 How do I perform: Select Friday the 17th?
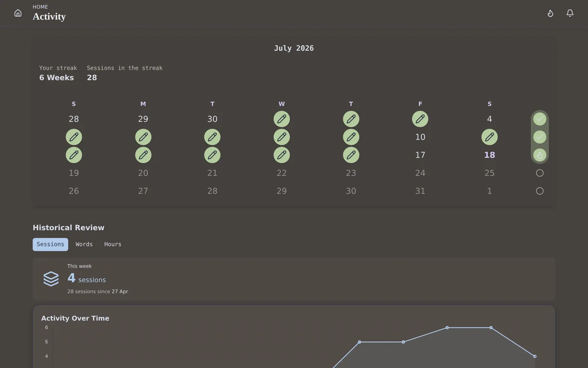pyautogui.click(x=420, y=155)
